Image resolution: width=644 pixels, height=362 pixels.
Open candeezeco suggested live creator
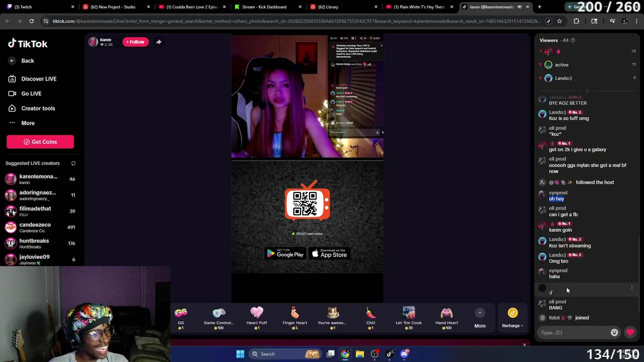[x=40, y=227]
